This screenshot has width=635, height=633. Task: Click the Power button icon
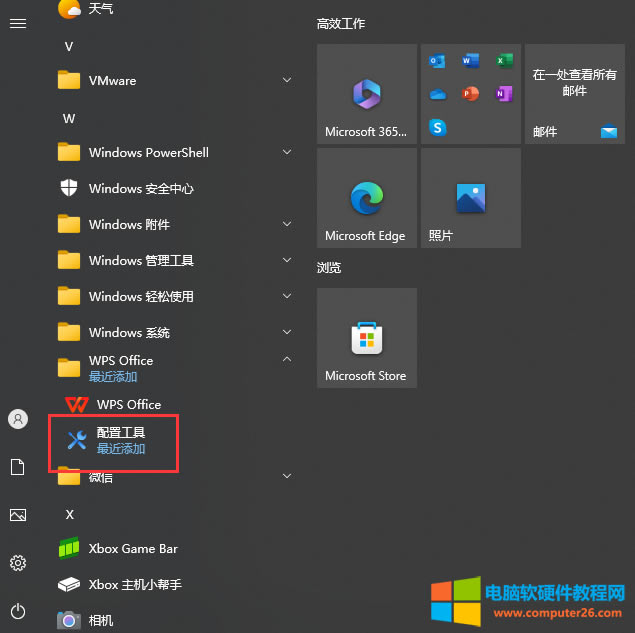18,610
